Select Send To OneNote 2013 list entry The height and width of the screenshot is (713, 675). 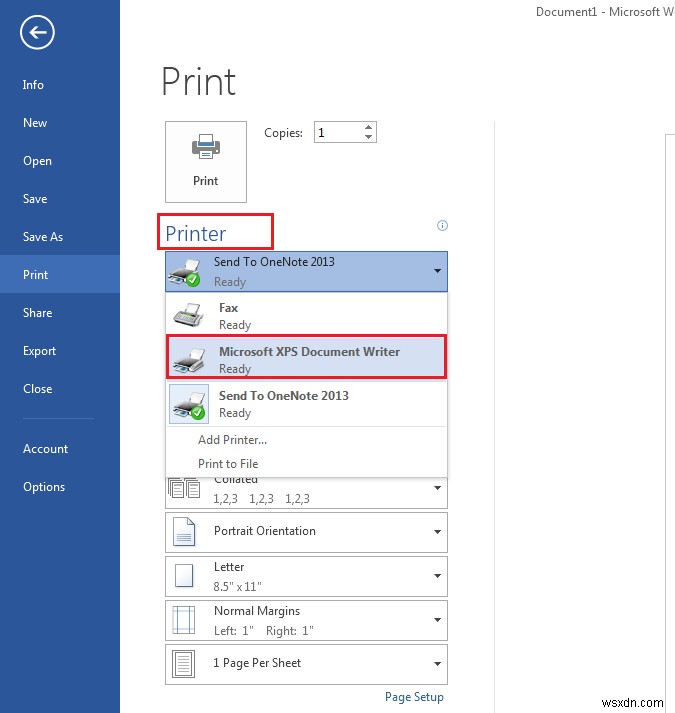306,404
